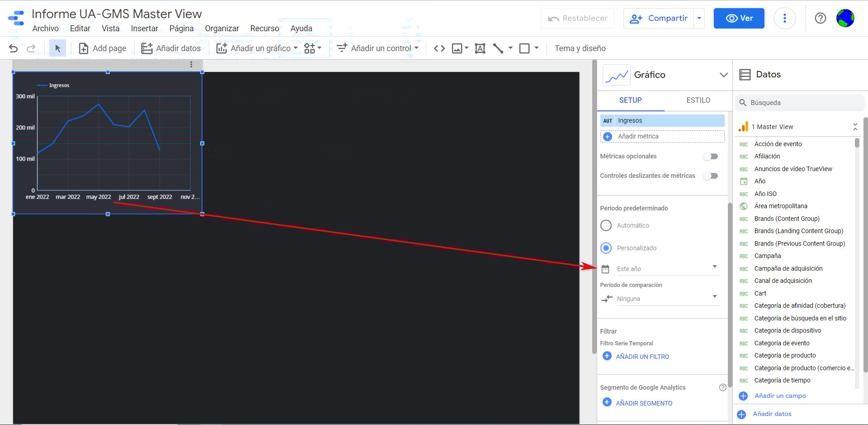
Task: Click the account avatar globe icon
Action: click(x=845, y=18)
